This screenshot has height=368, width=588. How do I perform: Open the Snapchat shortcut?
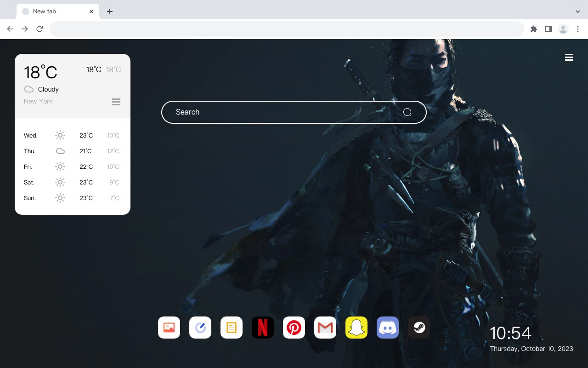point(356,328)
